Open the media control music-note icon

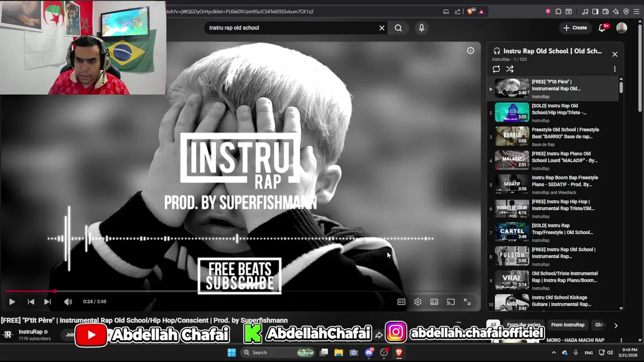pos(585,12)
